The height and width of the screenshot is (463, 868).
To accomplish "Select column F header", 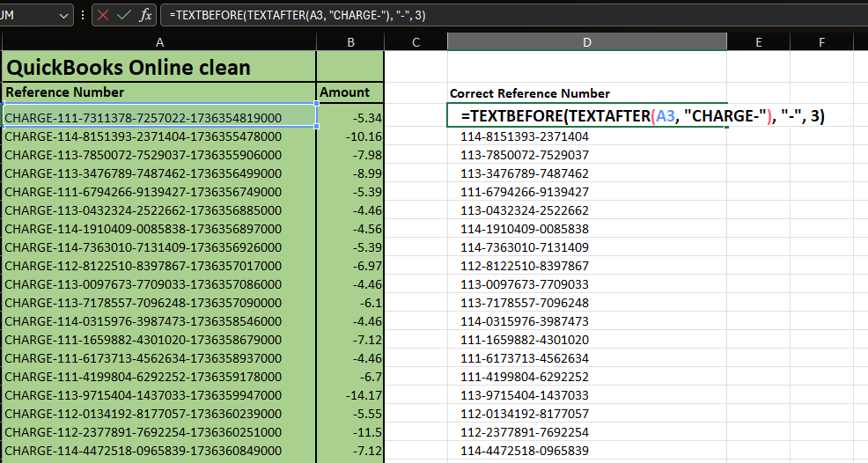I will 821,41.
